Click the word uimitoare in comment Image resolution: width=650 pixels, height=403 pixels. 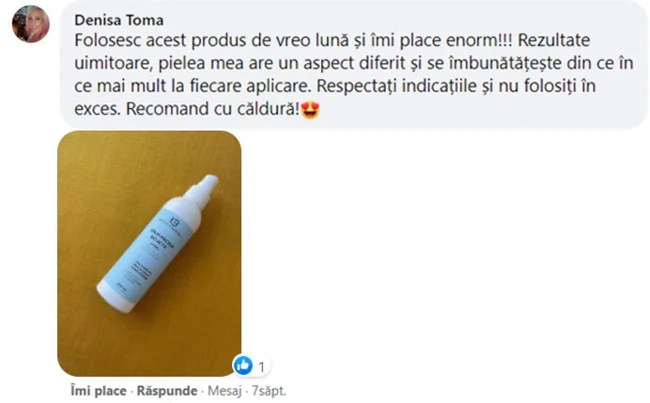click(x=114, y=63)
